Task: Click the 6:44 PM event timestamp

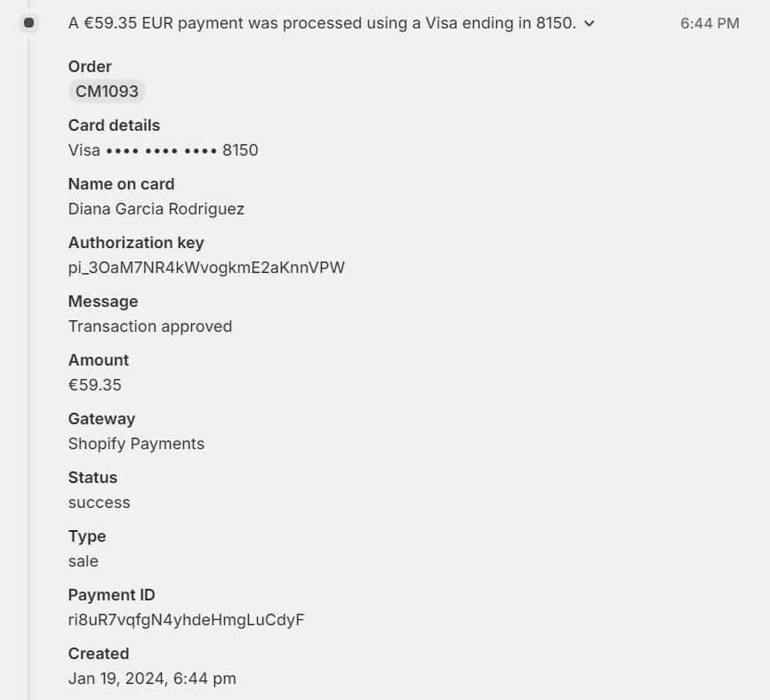Action: pyautogui.click(x=709, y=23)
